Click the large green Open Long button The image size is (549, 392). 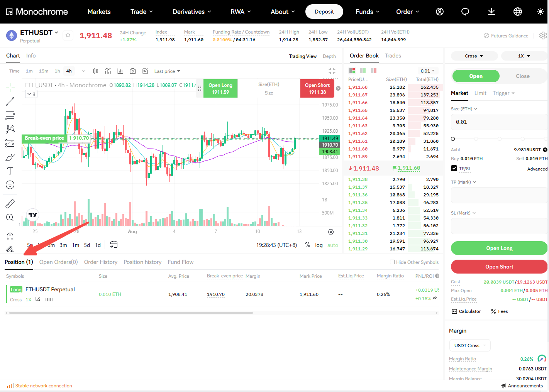point(499,248)
